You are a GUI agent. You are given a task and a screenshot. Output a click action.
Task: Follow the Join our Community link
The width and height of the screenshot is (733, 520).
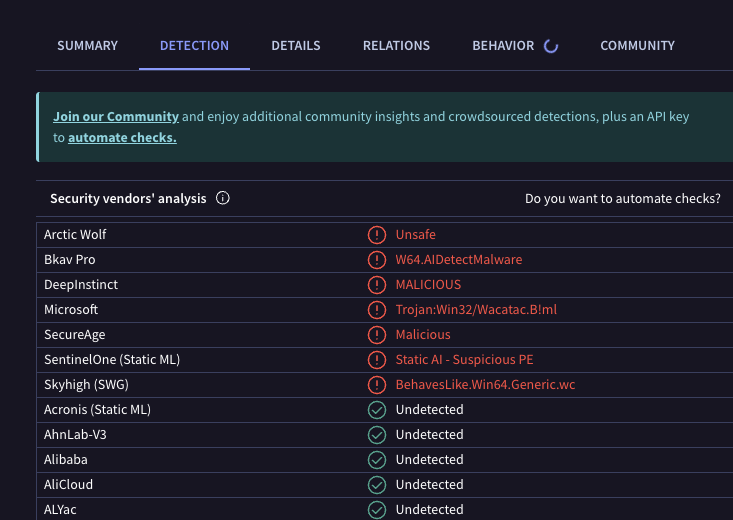(116, 116)
